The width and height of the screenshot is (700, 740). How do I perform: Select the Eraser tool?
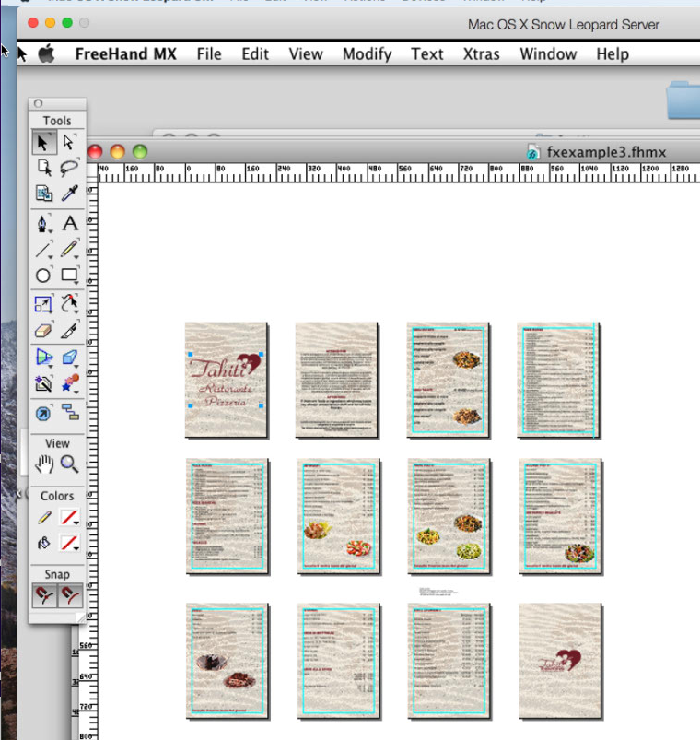coord(43,331)
